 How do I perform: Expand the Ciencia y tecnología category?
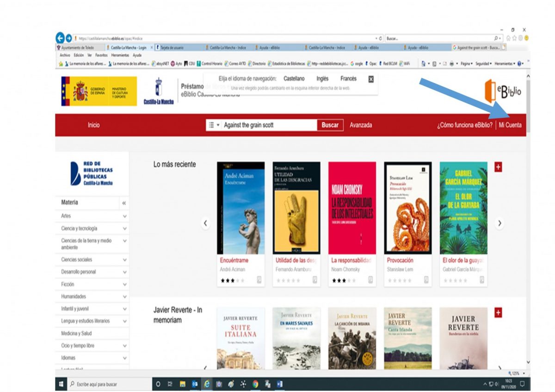click(x=125, y=228)
